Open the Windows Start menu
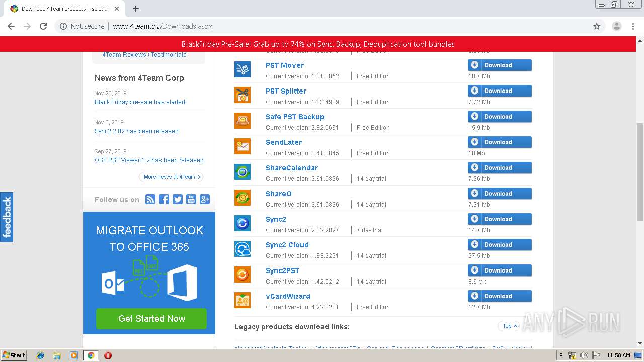644x362 pixels. pyautogui.click(x=14, y=355)
